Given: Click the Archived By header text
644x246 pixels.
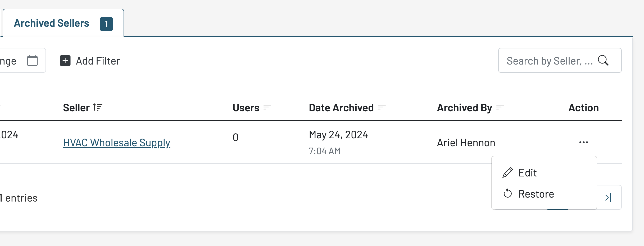Looking at the screenshot, I should (x=464, y=108).
